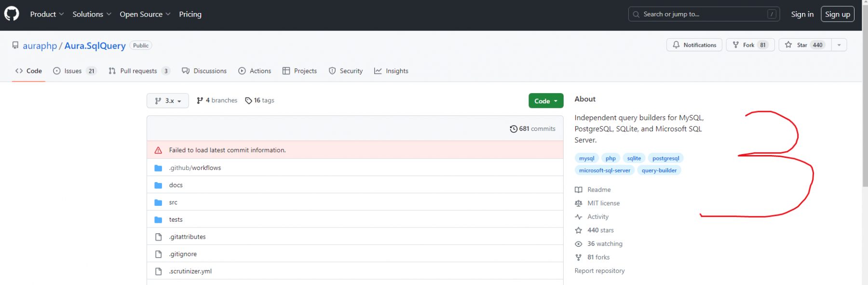Click the file icon next to .gitattributes
Image resolution: width=868 pixels, height=285 pixels.
158,237
